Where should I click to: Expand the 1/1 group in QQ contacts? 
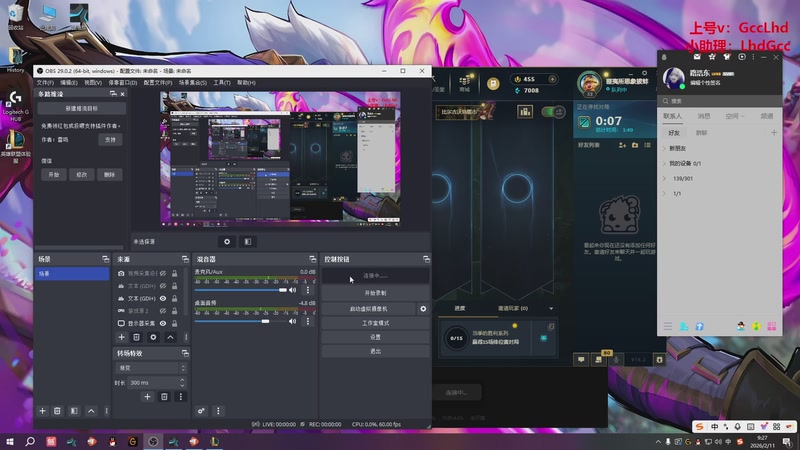pyautogui.click(x=664, y=194)
